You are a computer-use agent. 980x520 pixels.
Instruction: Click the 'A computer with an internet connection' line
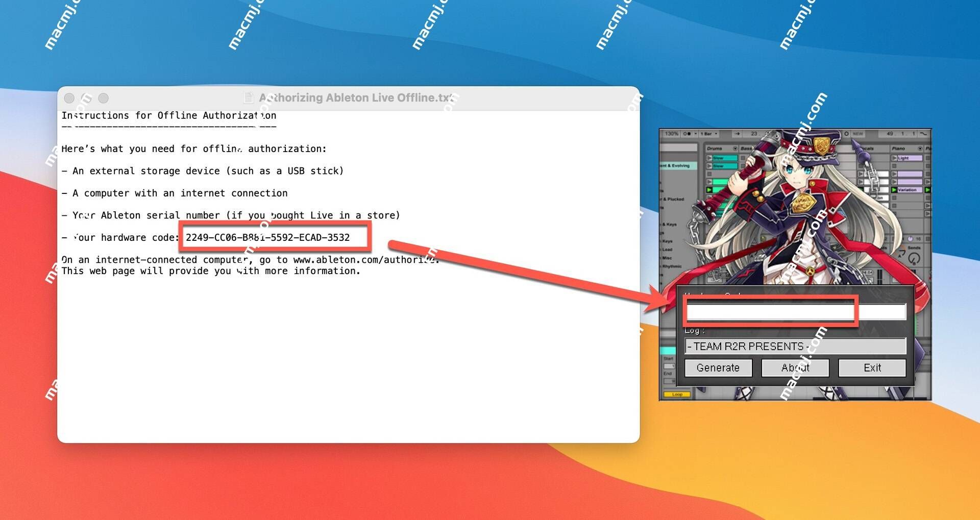175,193
